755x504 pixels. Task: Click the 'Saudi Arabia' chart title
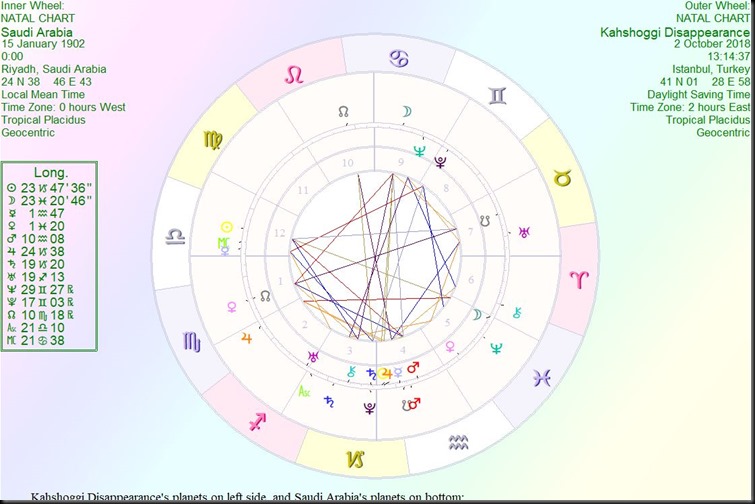(x=37, y=32)
